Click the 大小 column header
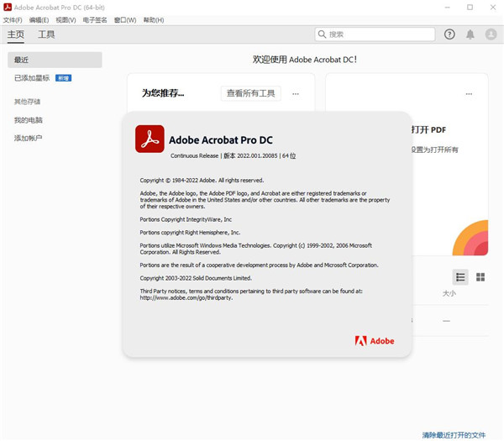The image size is (504, 441). (x=449, y=293)
